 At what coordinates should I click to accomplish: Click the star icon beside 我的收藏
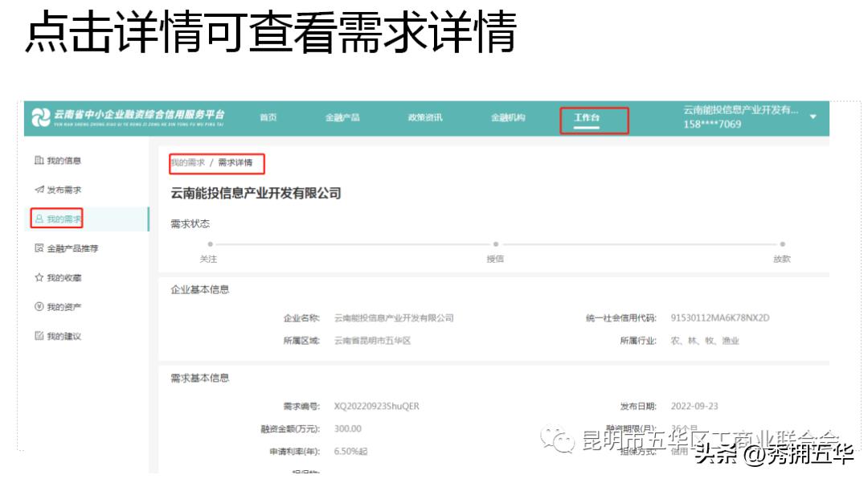click(37, 278)
